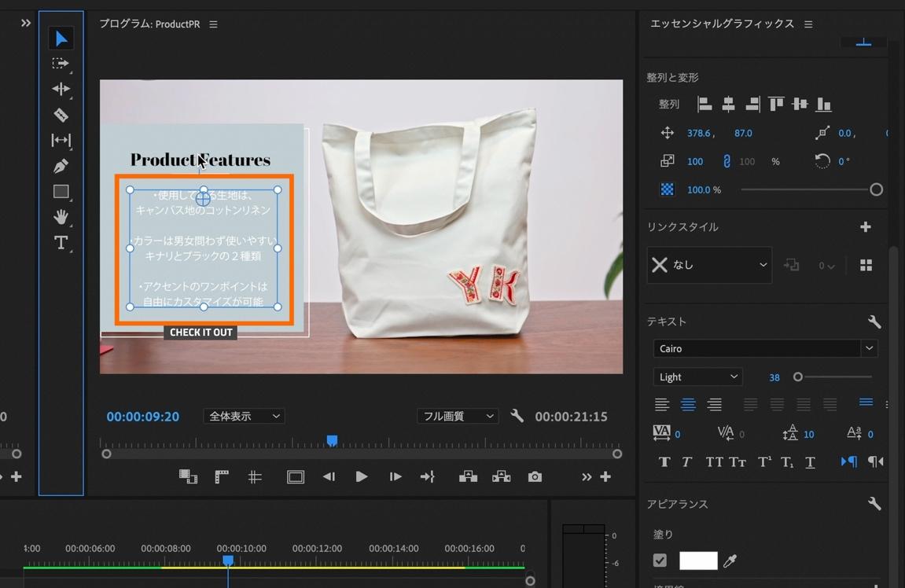Open the Light font weight dropdown
This screenshot has height=588, width=905.
pyautogui.click(x=697, y=377)
